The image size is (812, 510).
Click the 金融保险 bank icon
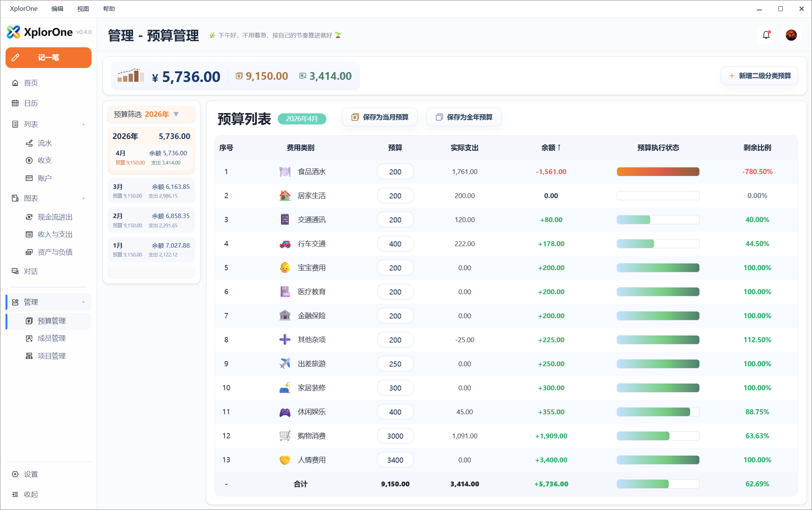coord(285,316)
